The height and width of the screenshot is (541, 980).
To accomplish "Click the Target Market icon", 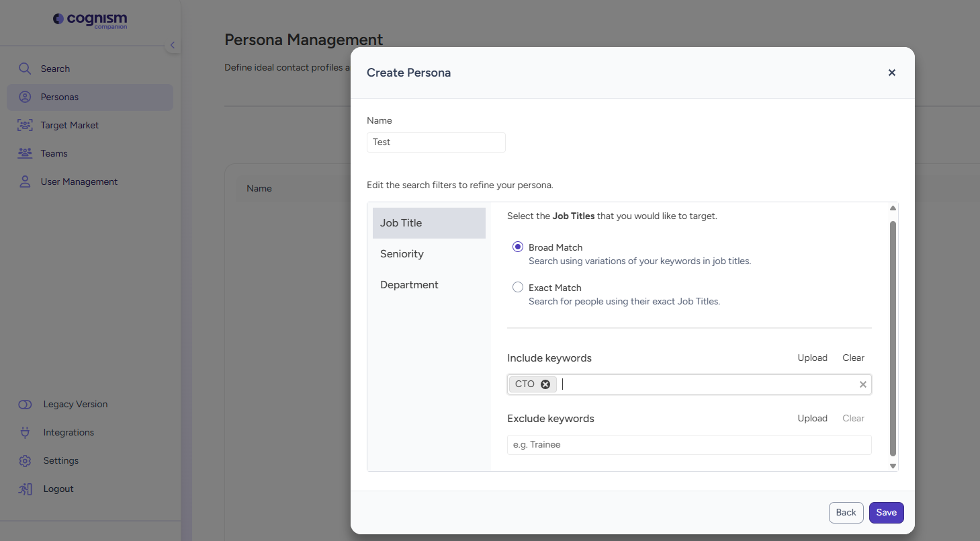I will coord(25,125).
